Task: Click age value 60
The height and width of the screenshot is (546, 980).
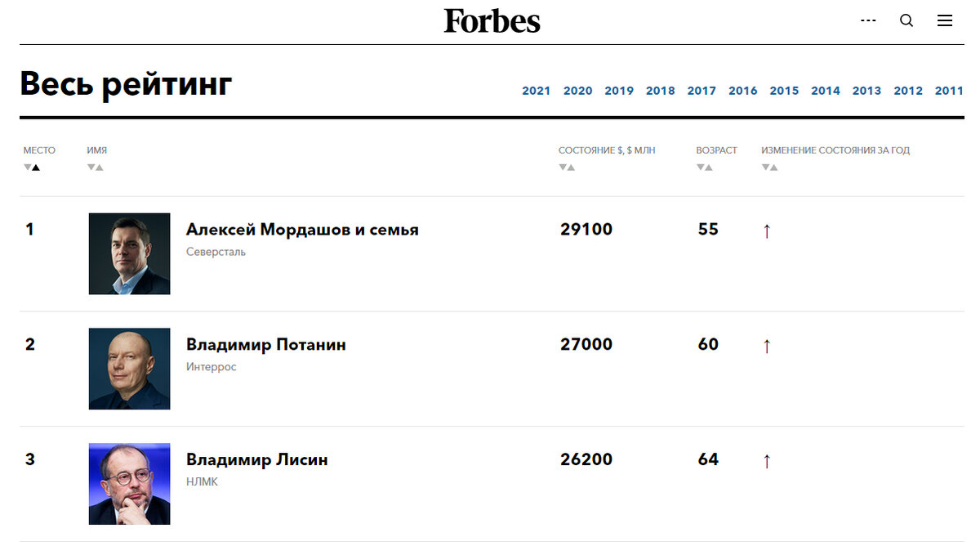Action: pos(708,345)
